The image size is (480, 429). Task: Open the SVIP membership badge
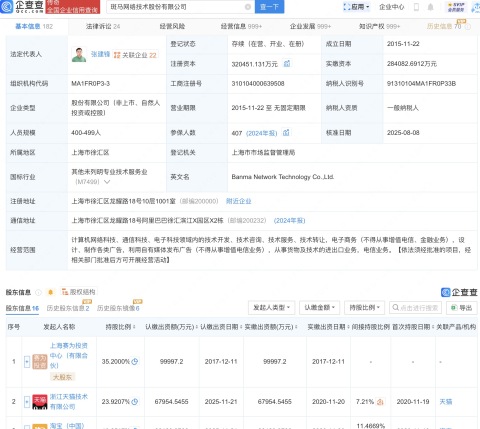(456, 7)
